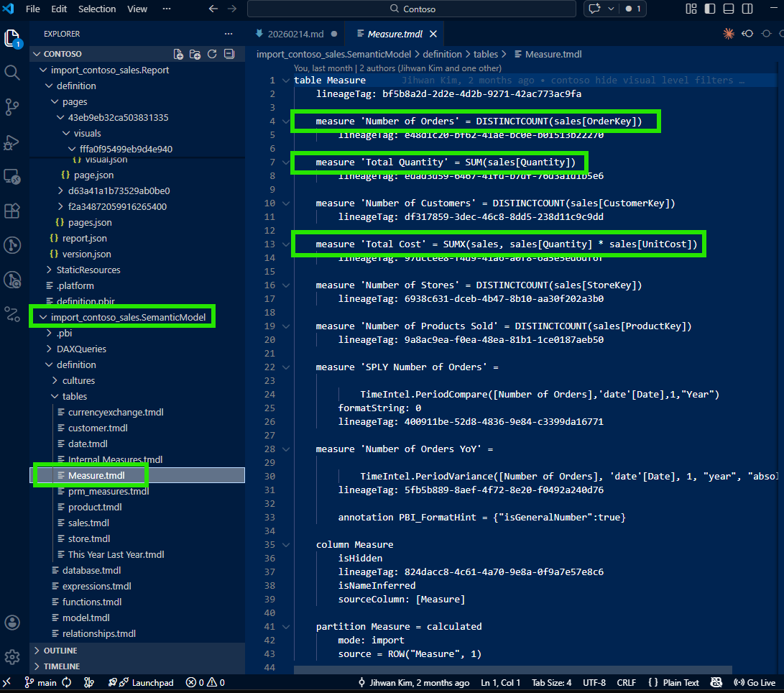784x693 pixels.
Task: Click Ln 1, Col 1 position indicator
Action: [500, 682]
